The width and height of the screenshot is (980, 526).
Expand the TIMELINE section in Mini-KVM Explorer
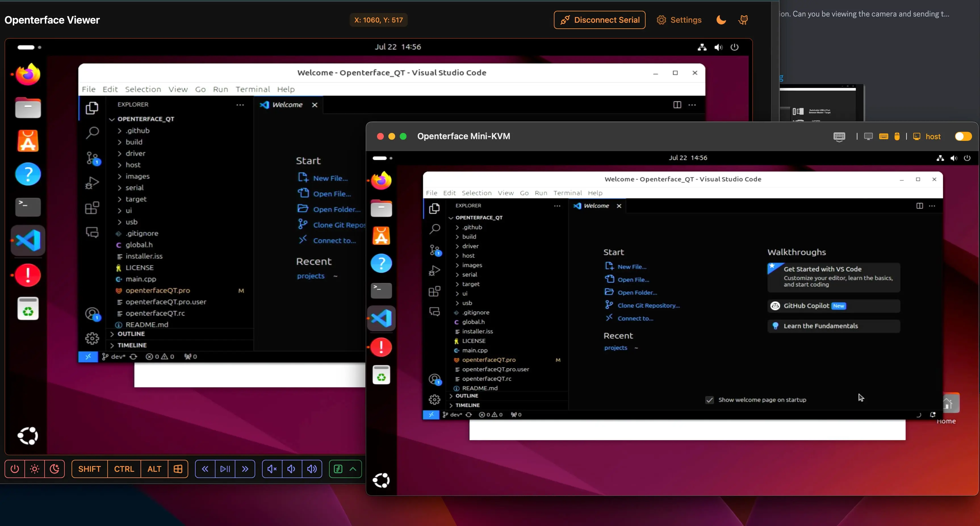pos(467,405)
